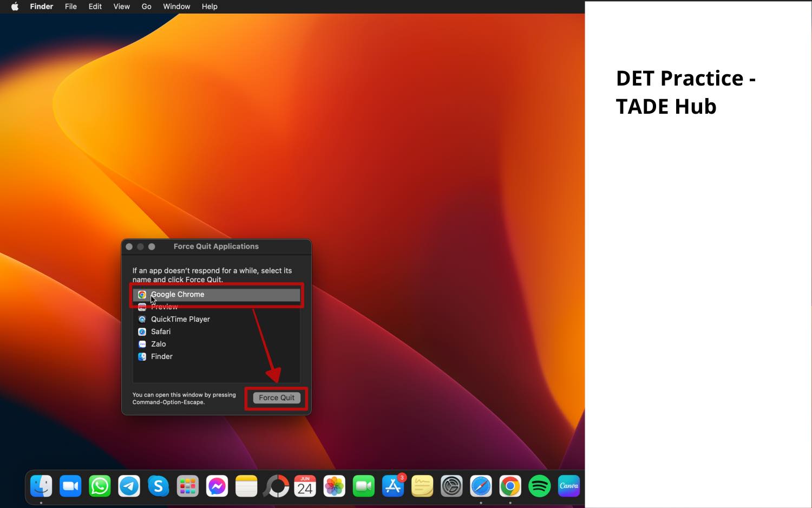Open the Finder menu in menu bar
This screenshot has width=812, height=508.
point(42,6)
